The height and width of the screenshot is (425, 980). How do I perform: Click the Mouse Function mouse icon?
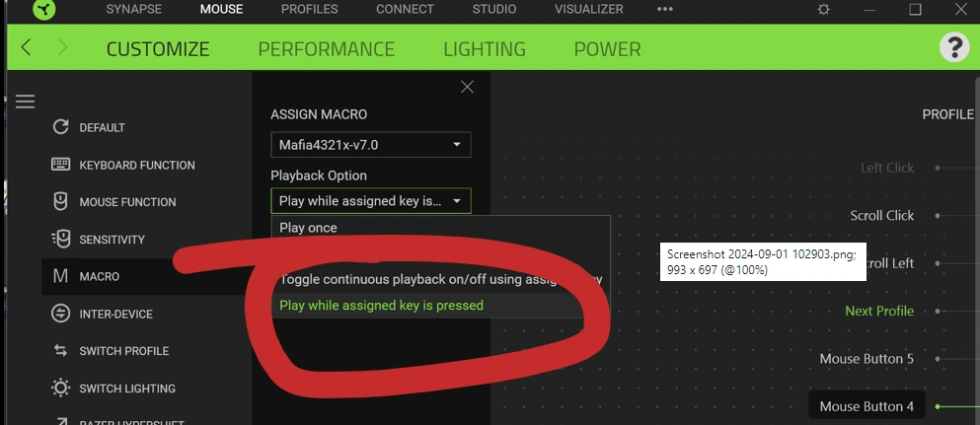click(60, 201)
